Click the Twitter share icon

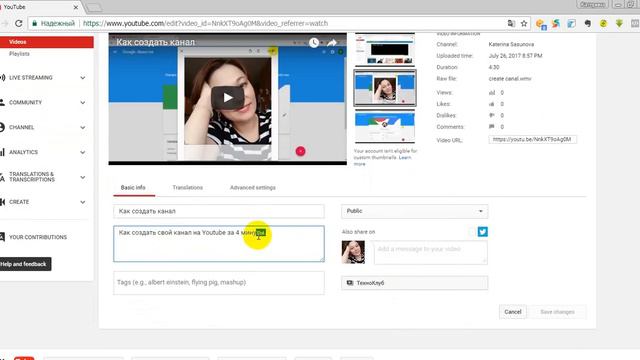(x=482, y=231)
